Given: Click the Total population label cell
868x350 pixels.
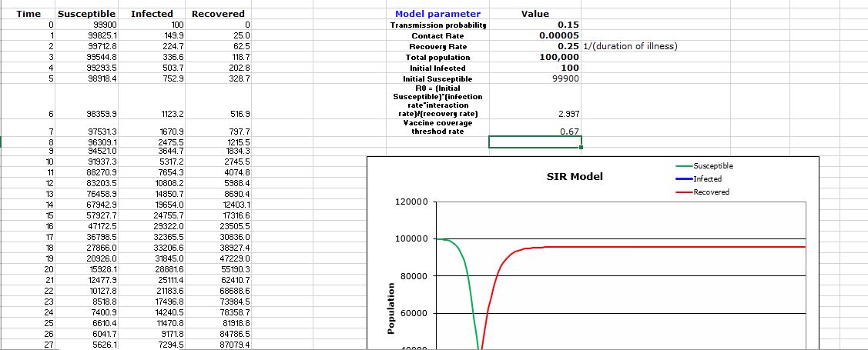Looking at the screenshot, I should pyautogui.click(x=438, y=57).
